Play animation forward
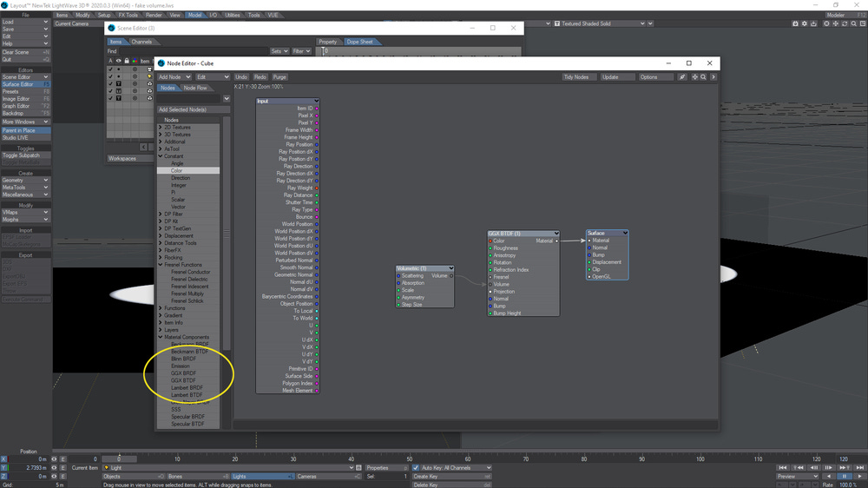This screenshot has width=868, height=488. click(x=859, y=477)
